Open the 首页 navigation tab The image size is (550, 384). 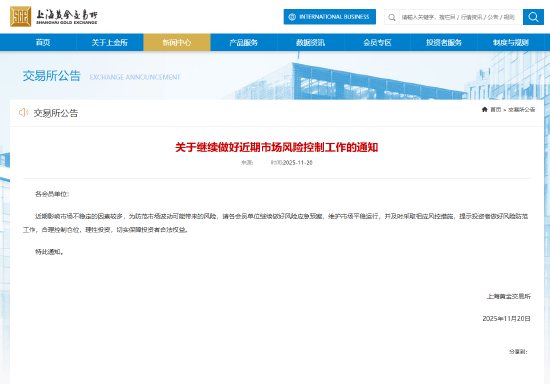43,42
